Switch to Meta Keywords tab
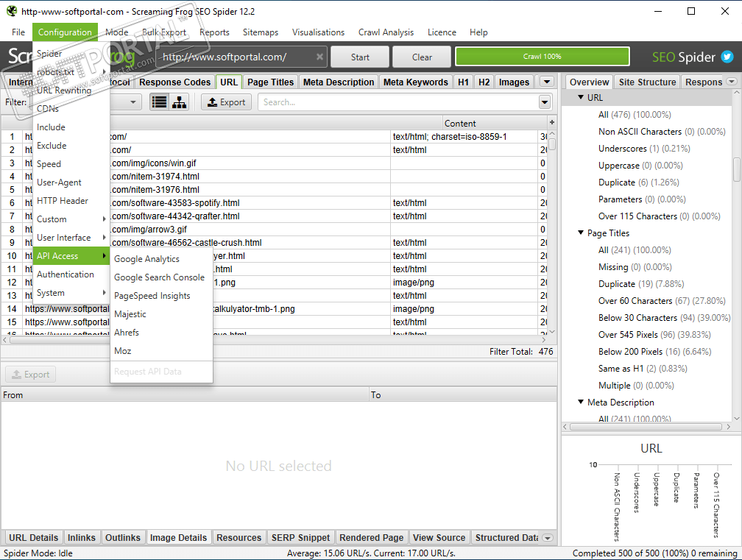This screenshot has width=742, height=560. coord(416,82)
